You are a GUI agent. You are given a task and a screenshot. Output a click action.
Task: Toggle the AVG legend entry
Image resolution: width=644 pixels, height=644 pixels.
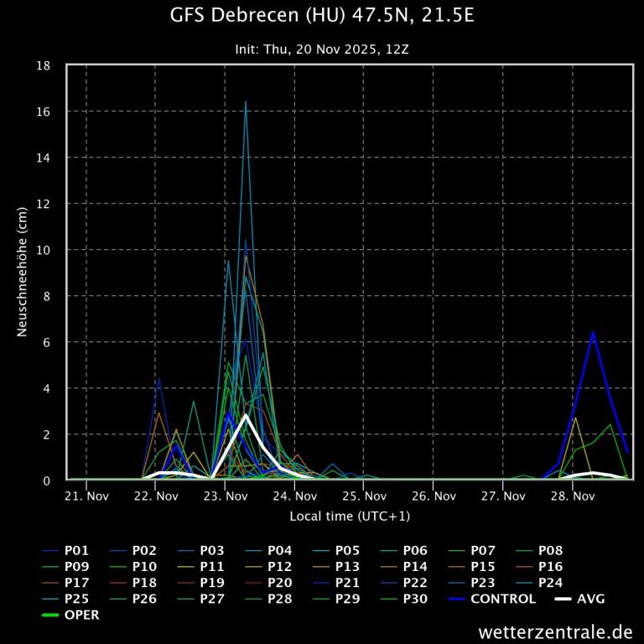click(x=591, y=599)
